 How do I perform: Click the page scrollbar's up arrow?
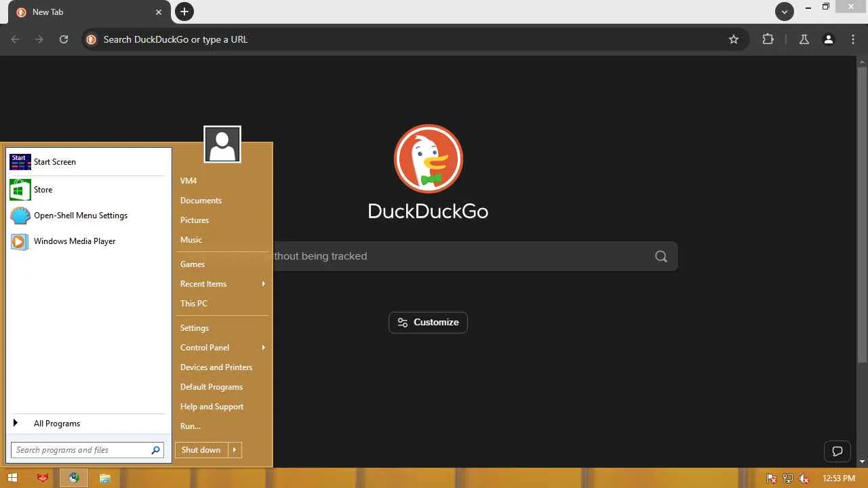coord(863,62)
